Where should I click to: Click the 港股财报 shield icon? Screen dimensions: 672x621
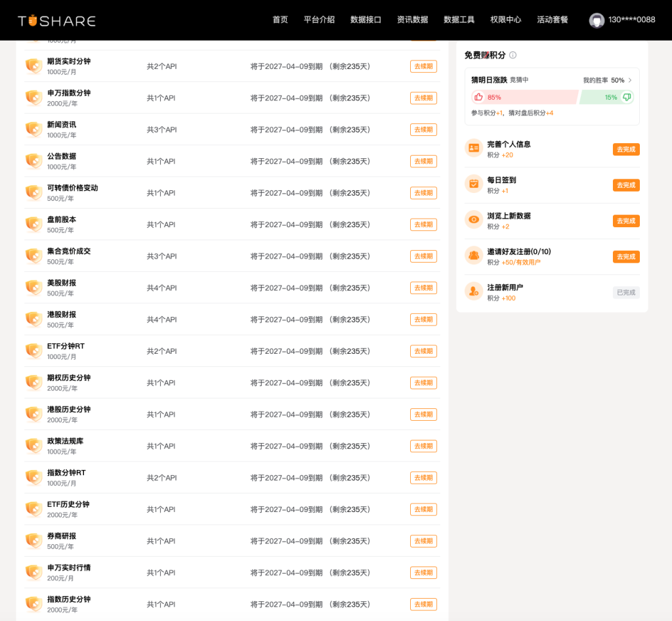[x=33, y=320]
